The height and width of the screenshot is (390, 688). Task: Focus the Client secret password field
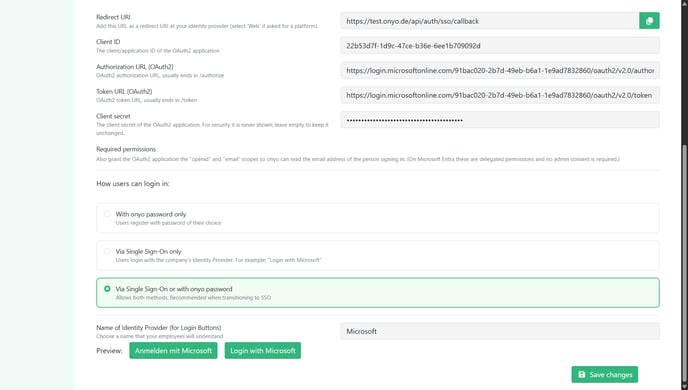[500, 120]
